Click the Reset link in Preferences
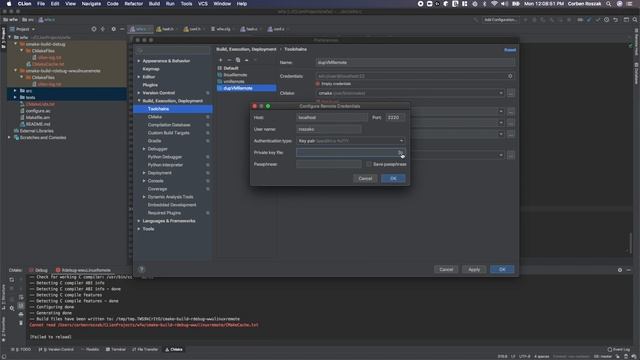640x360 pixels. pyautogui.click(x=510, y=50)
